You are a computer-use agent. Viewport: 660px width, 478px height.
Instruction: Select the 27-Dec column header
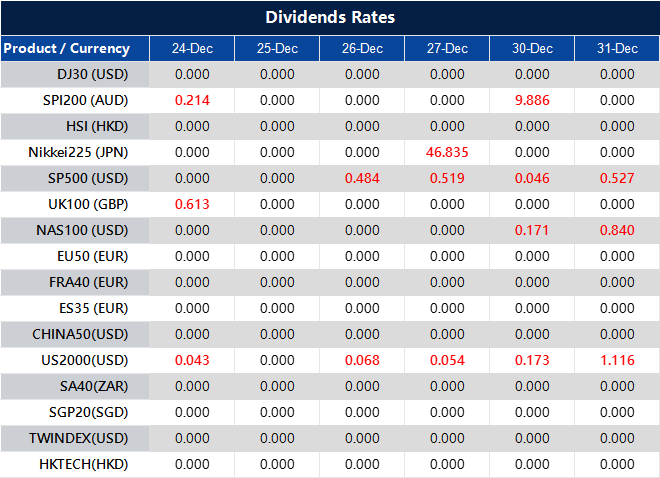pos(447,48)
